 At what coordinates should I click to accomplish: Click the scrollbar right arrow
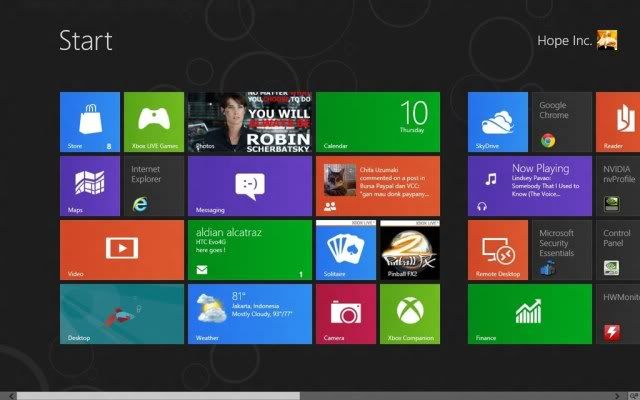[617, 396]
